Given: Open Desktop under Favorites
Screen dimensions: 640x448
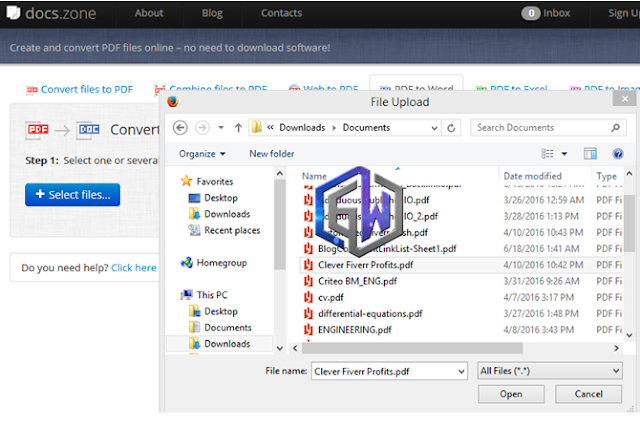Looking at the screenshot, I should coord(220,198).
